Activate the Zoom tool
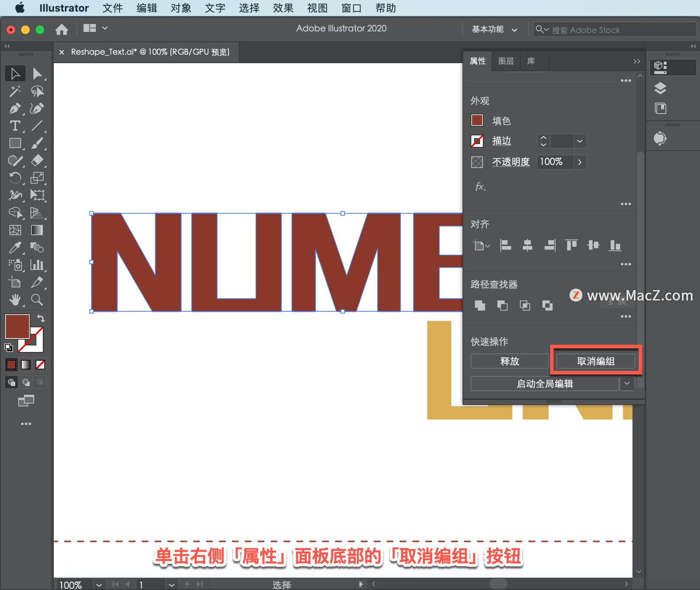Screen dimensions: 700x590 point(37,300)
